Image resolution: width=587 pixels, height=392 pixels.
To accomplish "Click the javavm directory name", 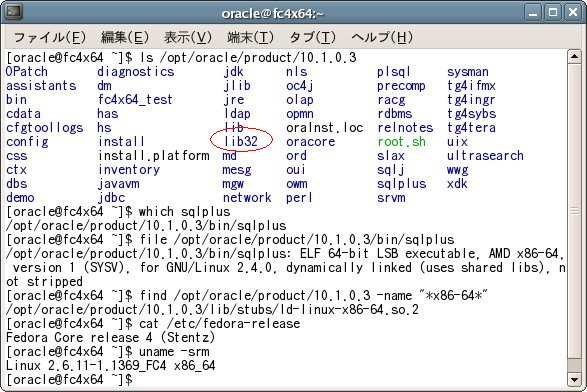I will click(118, 184).
